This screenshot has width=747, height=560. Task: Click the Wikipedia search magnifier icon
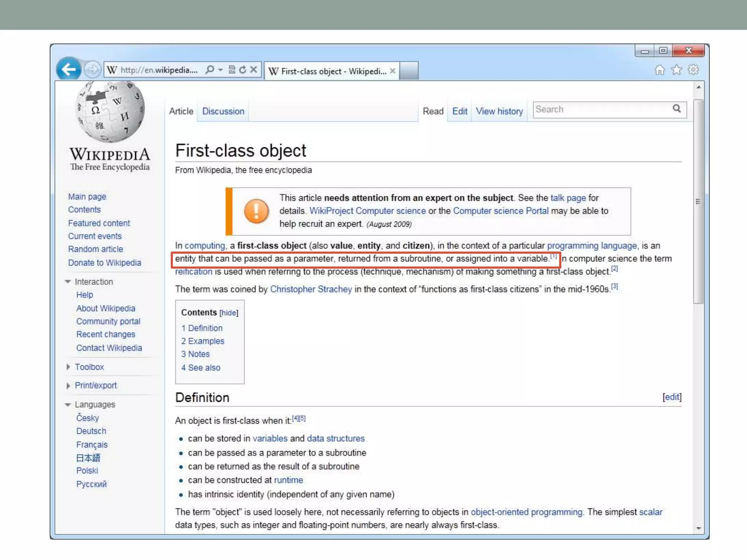coord(677,109)
